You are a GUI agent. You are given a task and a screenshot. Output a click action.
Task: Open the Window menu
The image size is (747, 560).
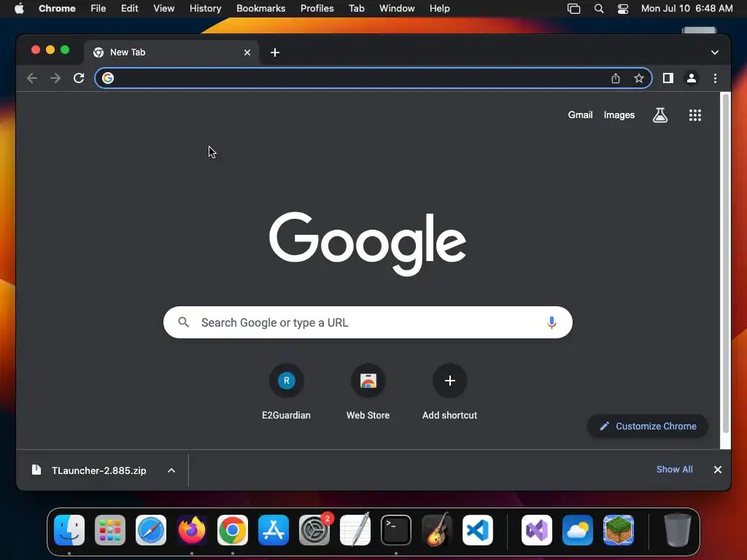[397, 8]
